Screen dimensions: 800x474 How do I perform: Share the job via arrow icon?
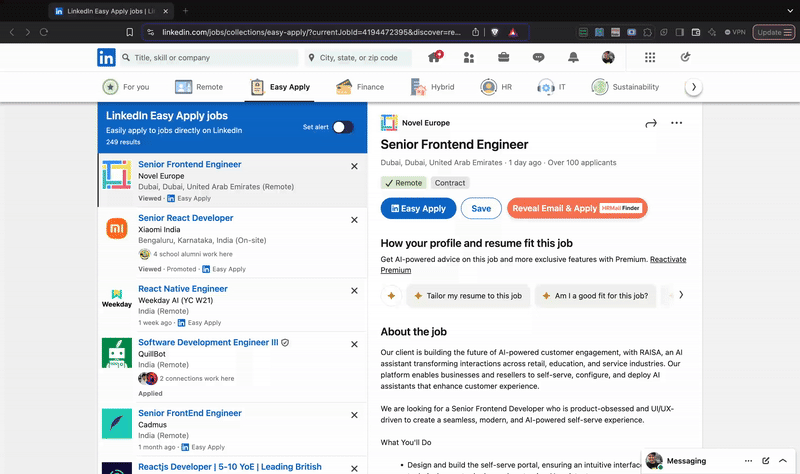(651, 123)
